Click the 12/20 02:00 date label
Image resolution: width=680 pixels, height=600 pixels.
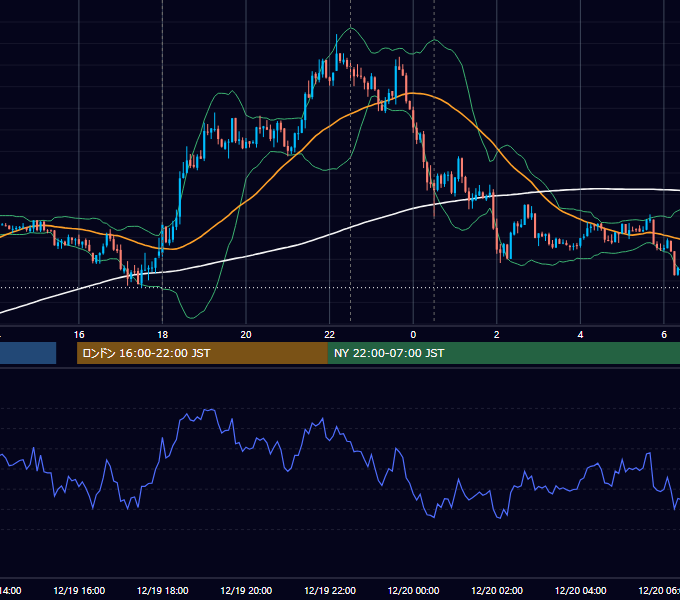pos(497,590)
